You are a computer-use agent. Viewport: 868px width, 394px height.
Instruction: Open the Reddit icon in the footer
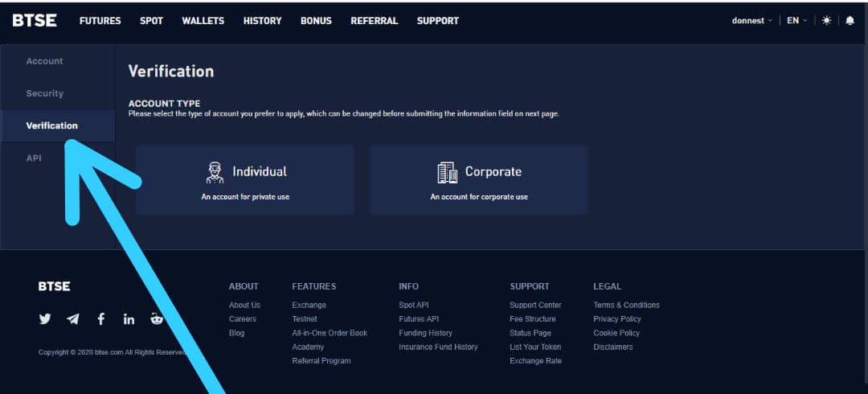(157, 318)
